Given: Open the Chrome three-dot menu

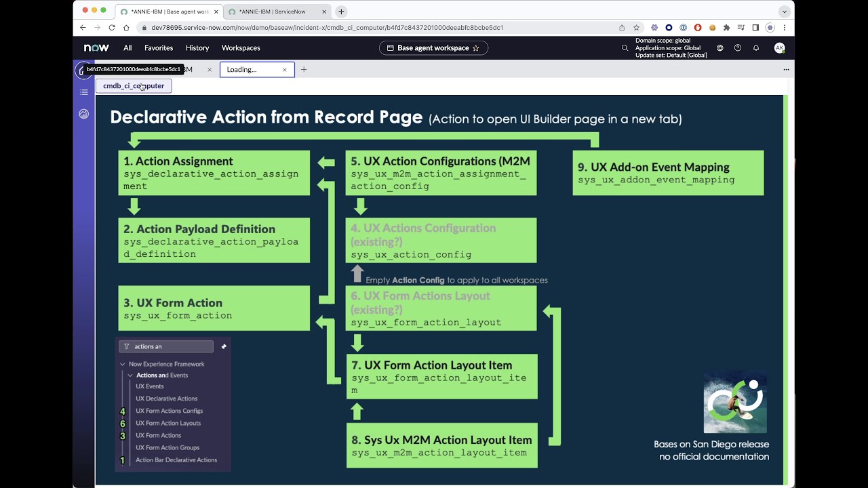Looking at the screenshot, I should coord(785,28).
